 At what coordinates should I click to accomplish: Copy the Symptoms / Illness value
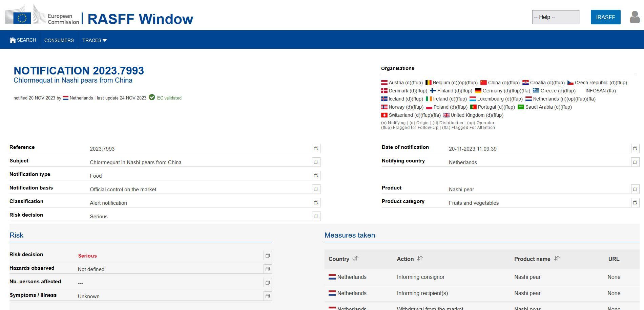click(x=268, y=296)
